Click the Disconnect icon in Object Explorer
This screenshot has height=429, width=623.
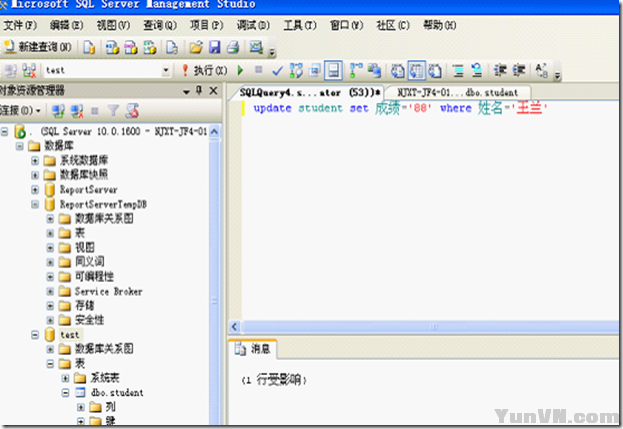pyautogui.click(x=77, y=111)
